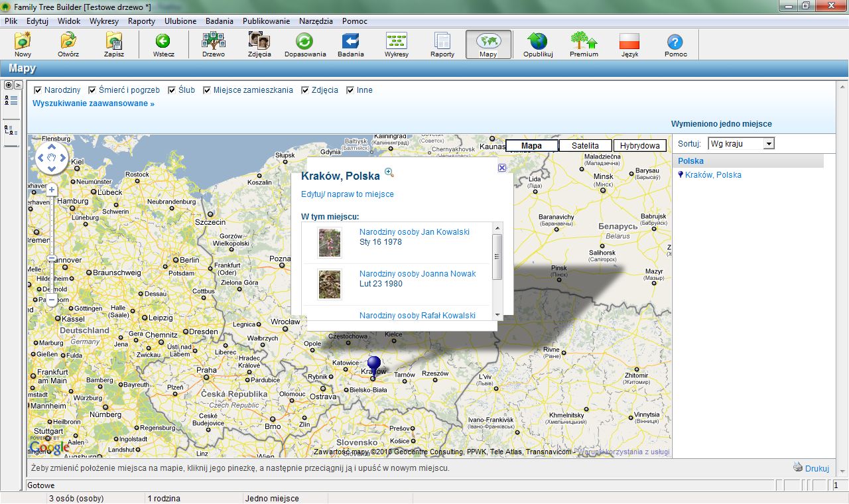Viewport: 849px width, 504px height.
Task: Expand sidebar with the small arrow button
Action: pyautogui.click(x=19, y=85)
